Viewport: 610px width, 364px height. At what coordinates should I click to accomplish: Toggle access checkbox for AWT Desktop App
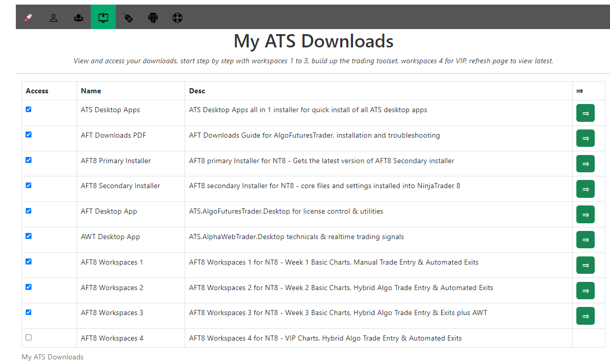(29, 236)
